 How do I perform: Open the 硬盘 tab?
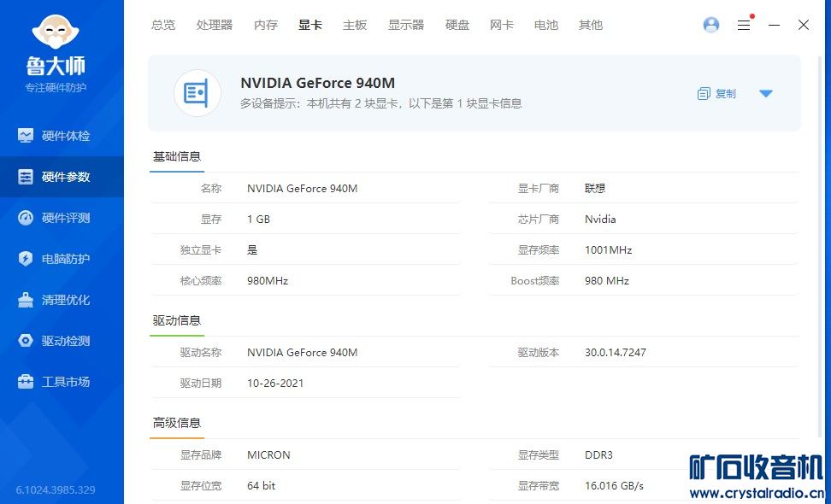click(x=457, y=25)
